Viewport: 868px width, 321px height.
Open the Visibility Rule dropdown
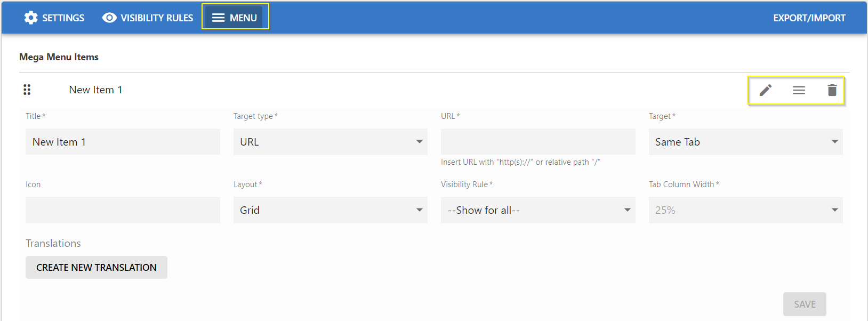tap(538, 210)
